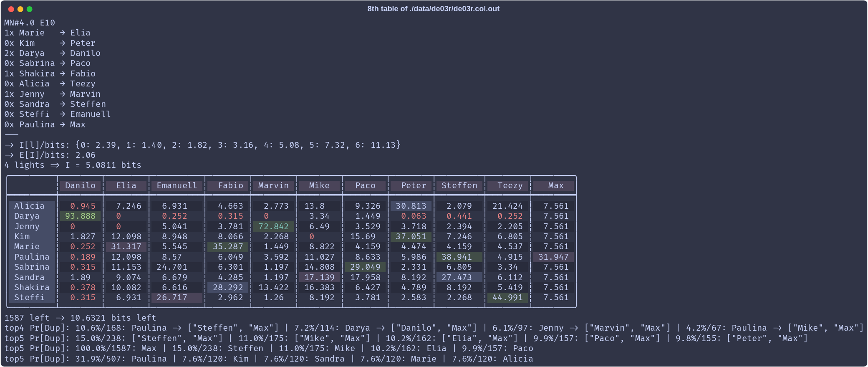This screenshot has width=868, height=367.
Task: Click the Shakira row label in table
Action: (x=32, y=287)
